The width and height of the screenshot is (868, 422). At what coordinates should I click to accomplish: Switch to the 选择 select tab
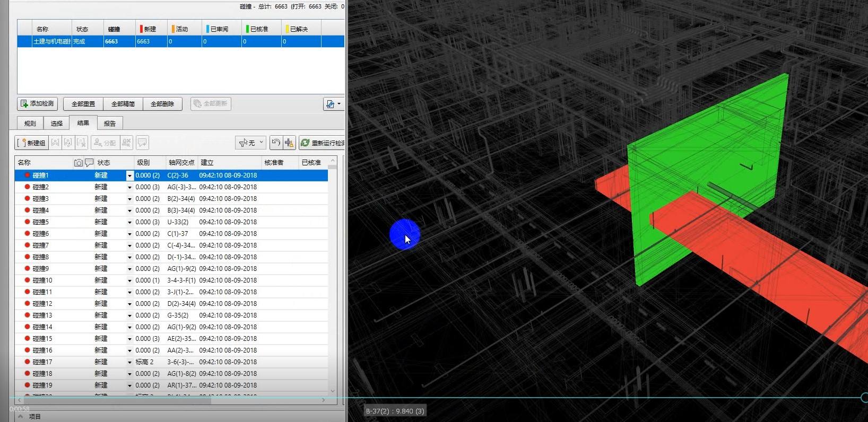(57, 124)
